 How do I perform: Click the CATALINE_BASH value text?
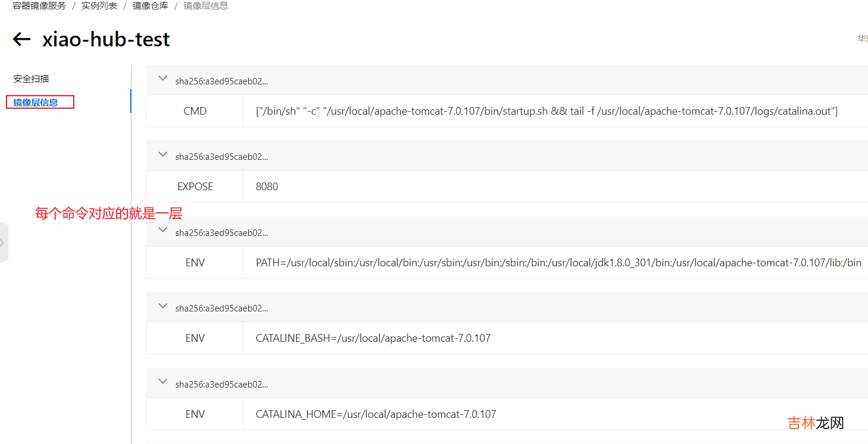tap(373, 338)
